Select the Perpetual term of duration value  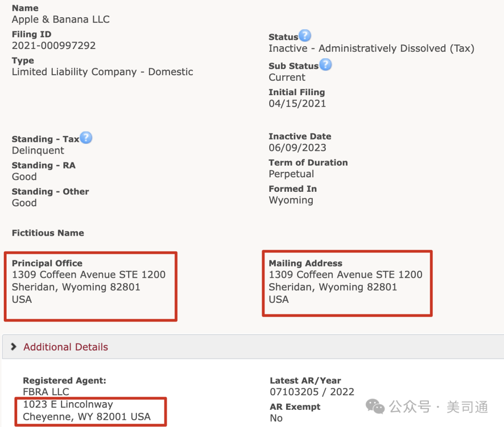tap(291, 174)
